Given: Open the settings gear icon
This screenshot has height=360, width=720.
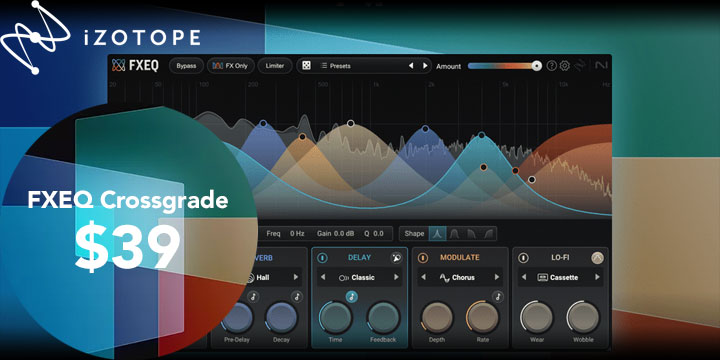Looking at the screenshot, I should 565,66.
